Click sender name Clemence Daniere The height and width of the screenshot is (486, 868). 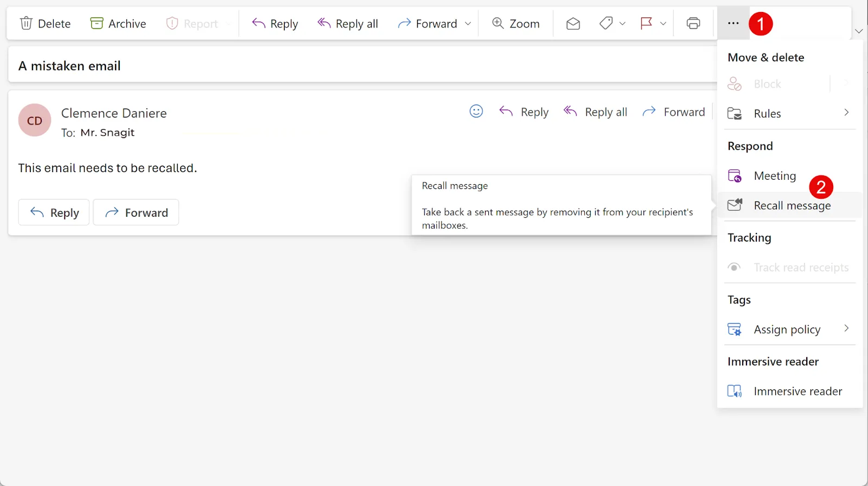click(114, 113)
